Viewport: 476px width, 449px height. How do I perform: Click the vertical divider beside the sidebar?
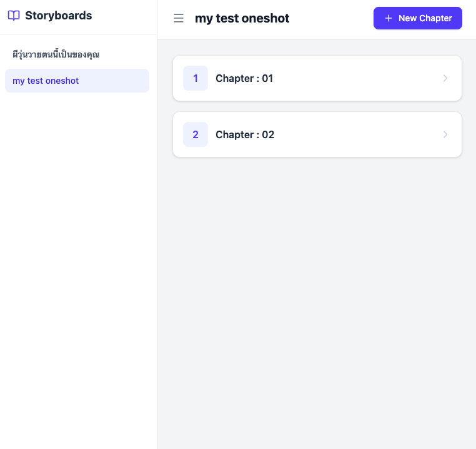coord(157,250)
